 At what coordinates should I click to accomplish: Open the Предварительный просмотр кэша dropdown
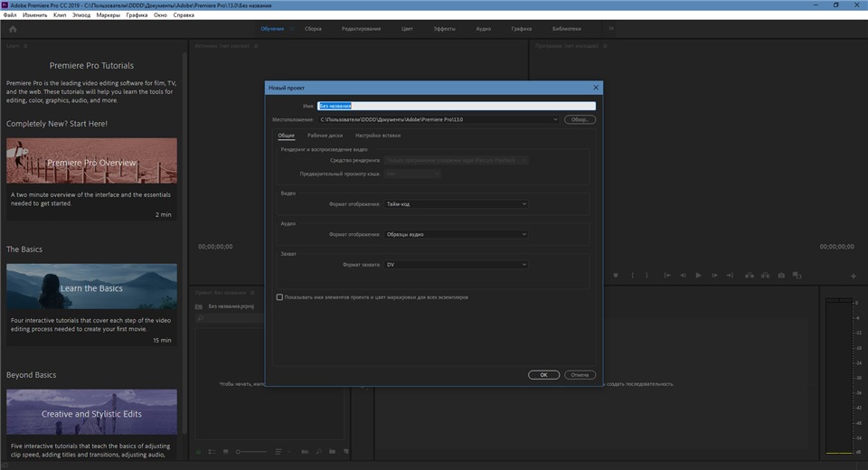click(x=412, y=174)
